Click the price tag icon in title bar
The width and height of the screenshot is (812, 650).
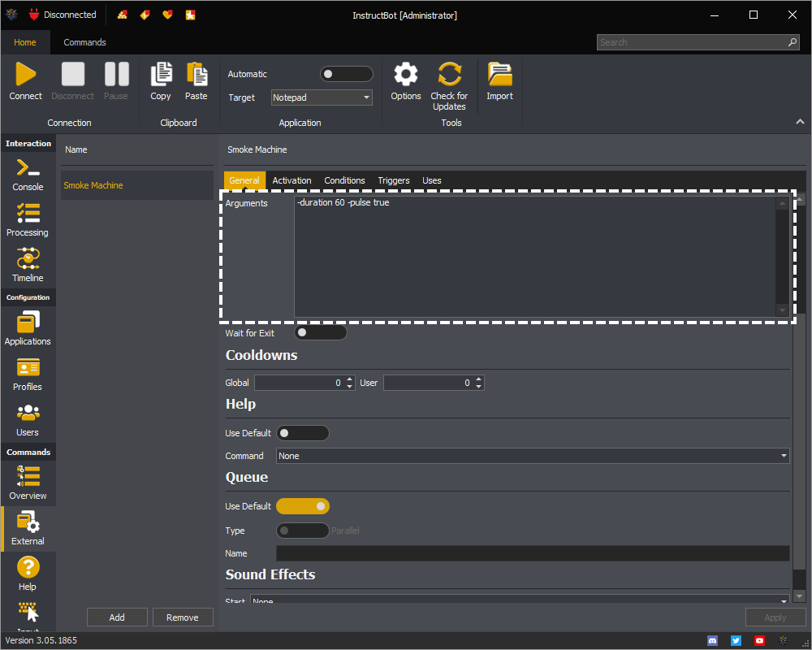(x=145, y=15)
